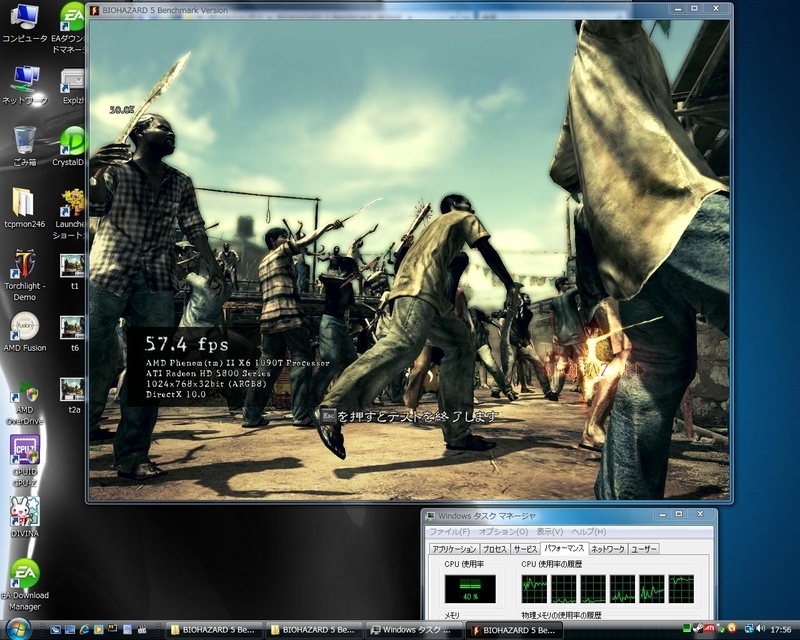The width and height of the screenshot is (800, 640).
Task: Click the Esc key prompt in benchmark
Action: coord(329,416)
